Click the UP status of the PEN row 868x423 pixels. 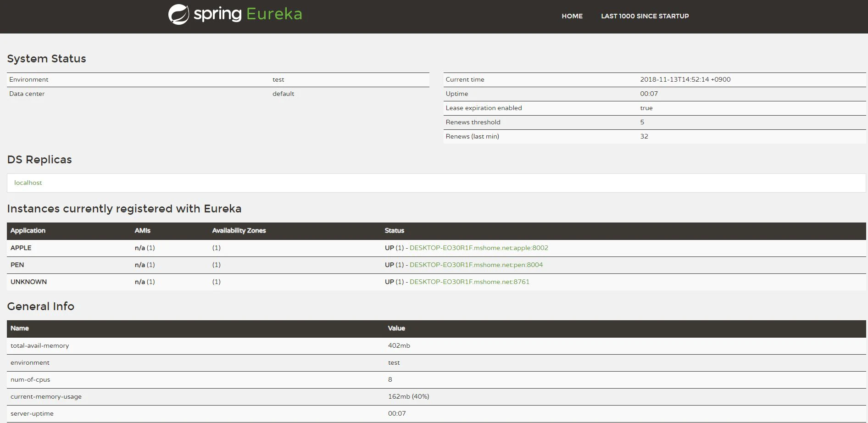389,265
